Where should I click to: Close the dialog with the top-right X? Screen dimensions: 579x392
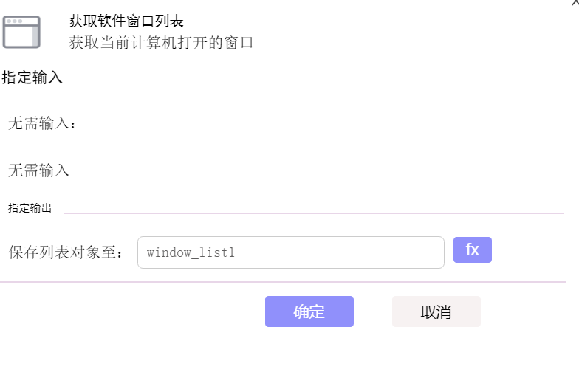575,3
